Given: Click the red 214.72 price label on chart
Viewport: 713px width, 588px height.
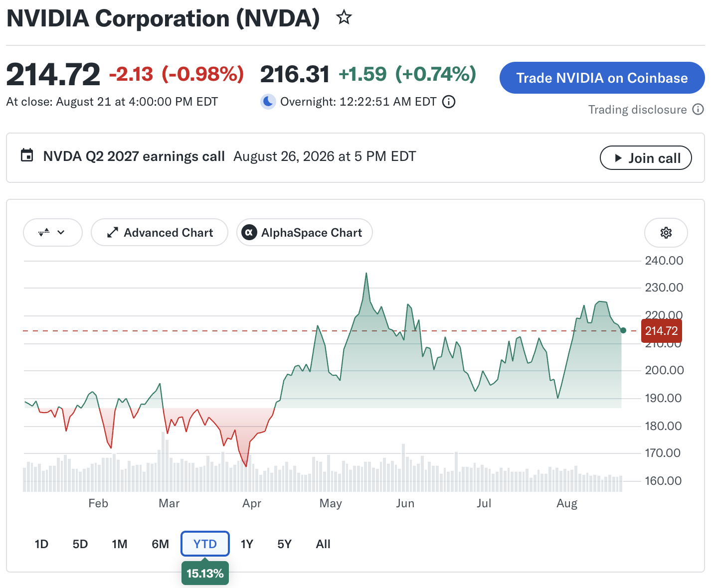Looking at the screenshot, I should click(661, 331).
